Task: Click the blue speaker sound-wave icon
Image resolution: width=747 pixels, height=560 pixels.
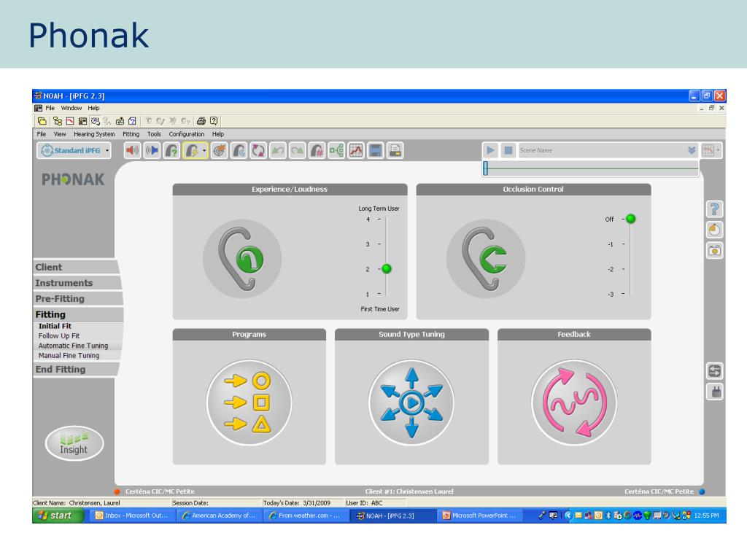Action: 152,150
